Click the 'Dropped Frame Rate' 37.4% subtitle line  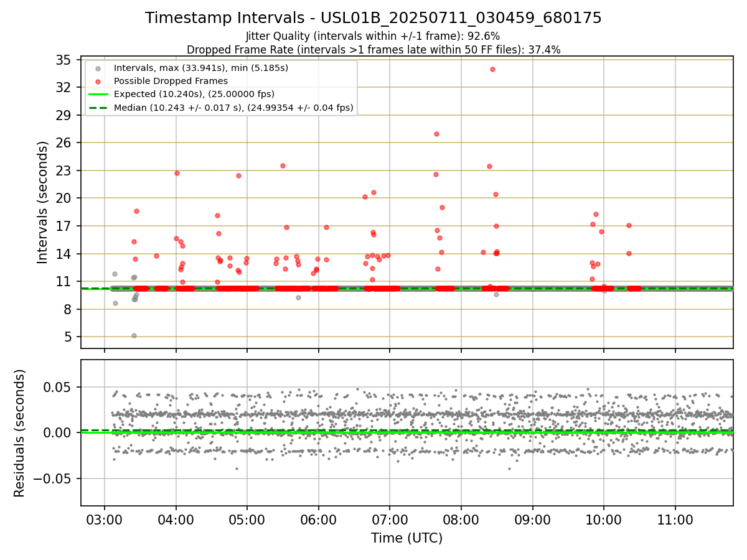point(374,50)
